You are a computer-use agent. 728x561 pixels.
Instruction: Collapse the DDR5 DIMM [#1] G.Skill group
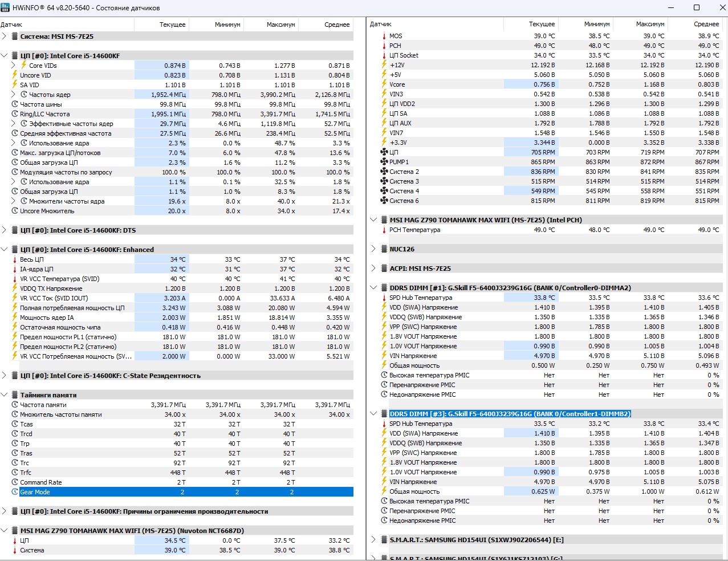point(373,288)
